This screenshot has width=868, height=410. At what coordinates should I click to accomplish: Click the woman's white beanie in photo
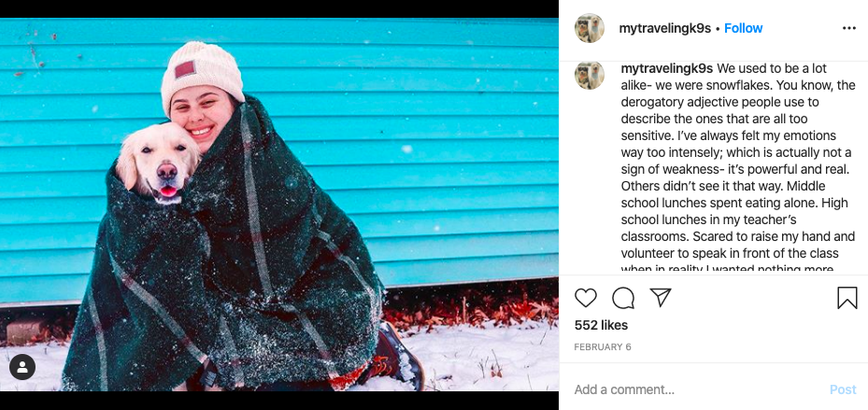click(202, 76)
